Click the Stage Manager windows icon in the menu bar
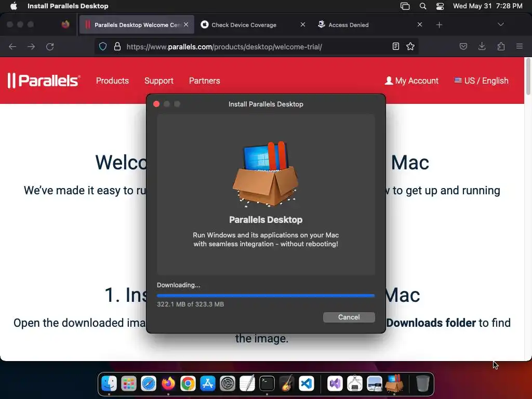 coord(405,6)
